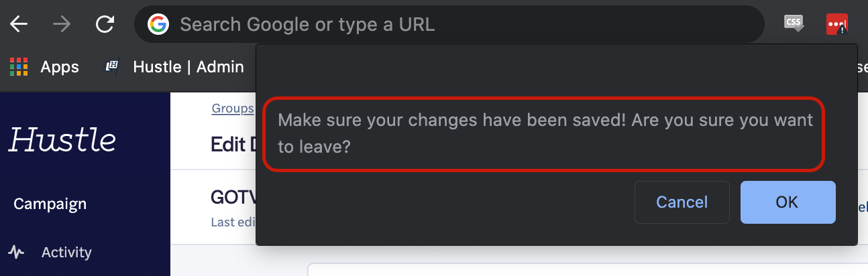
Task: Select the Activity pulse icon in the sidebar
Action: click(x=17, y=253)
